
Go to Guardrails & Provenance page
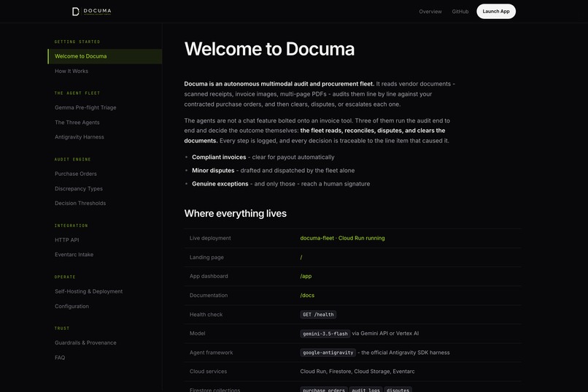85,342
